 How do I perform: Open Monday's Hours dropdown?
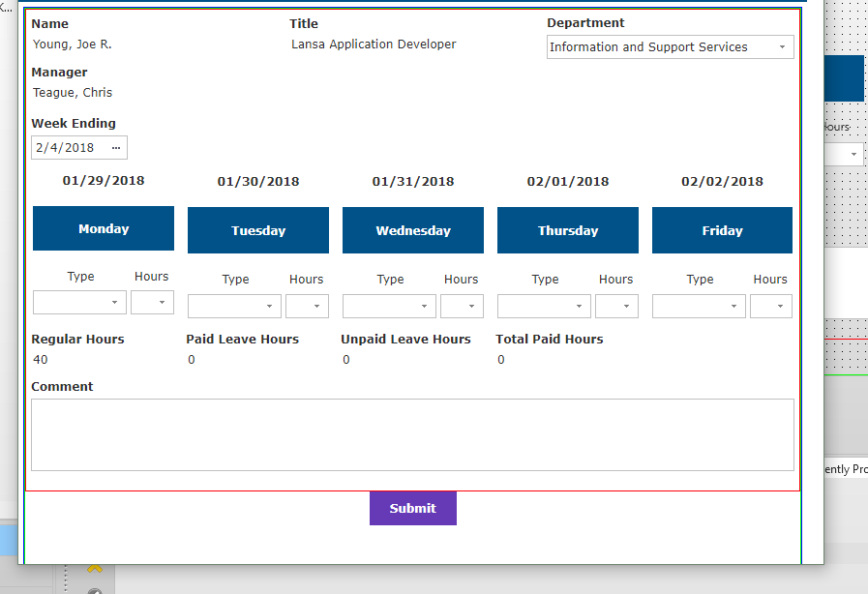coord(152,302)
